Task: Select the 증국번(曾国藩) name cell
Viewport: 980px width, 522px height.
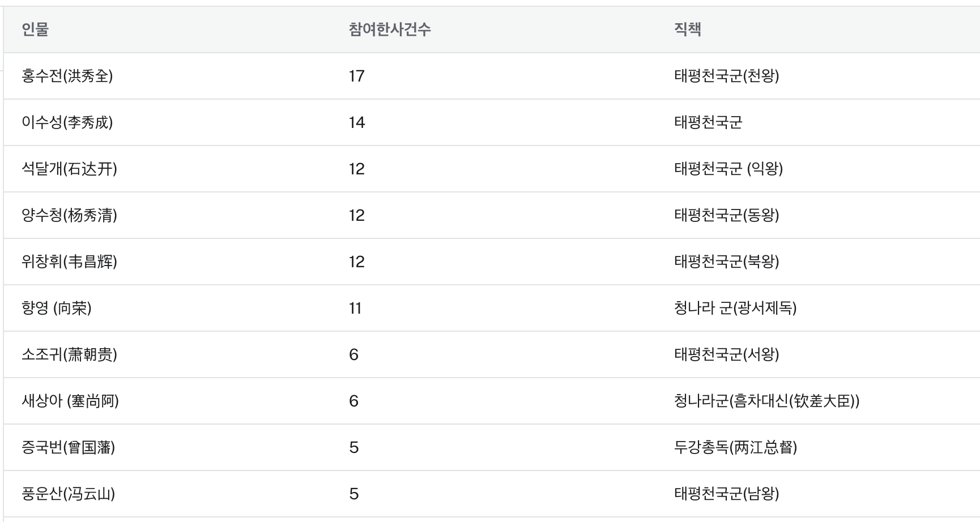Action: 69,447
